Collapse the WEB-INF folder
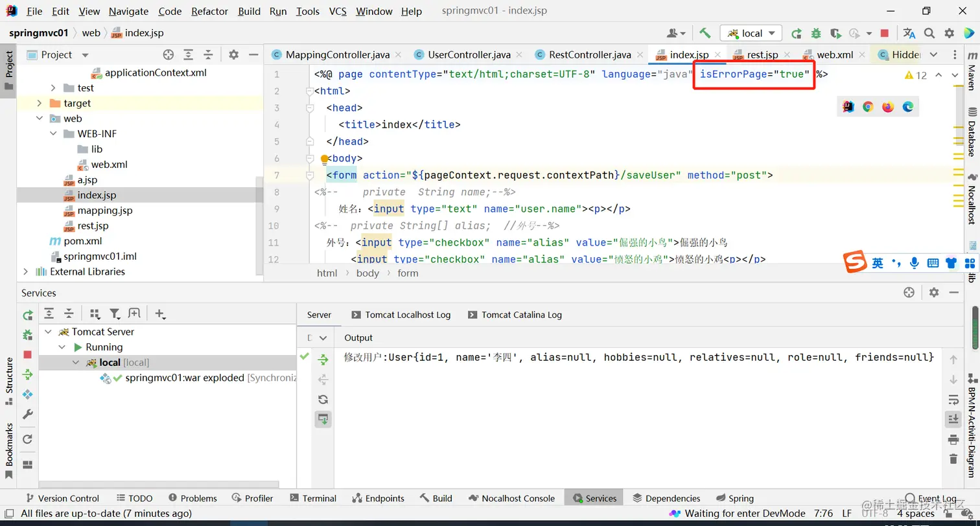Viewport: 980px width, 526px height. click(x=54, y=134)
